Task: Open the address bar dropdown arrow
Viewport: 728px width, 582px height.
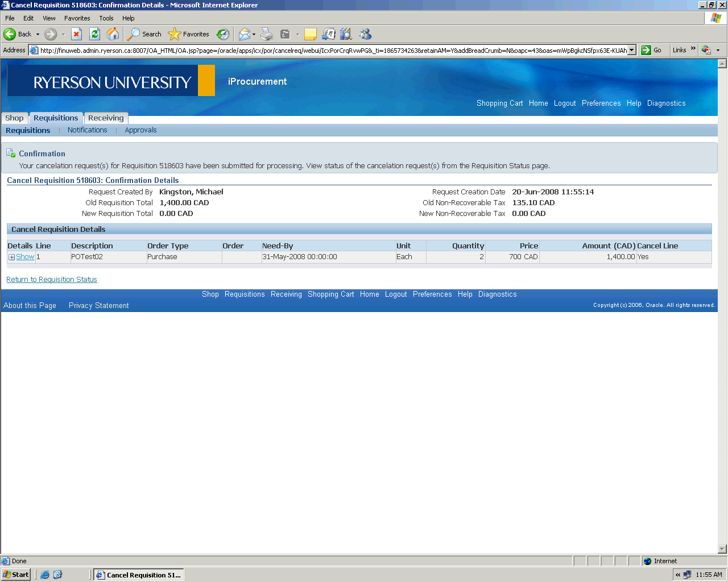Action: [x=631, y=50]
